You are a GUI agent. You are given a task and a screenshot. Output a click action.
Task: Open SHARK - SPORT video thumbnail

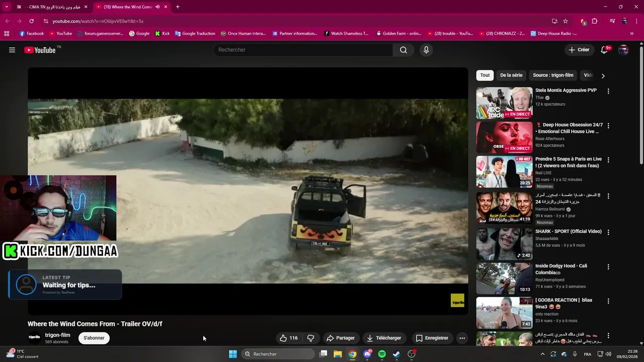click(x=504, y=244)
